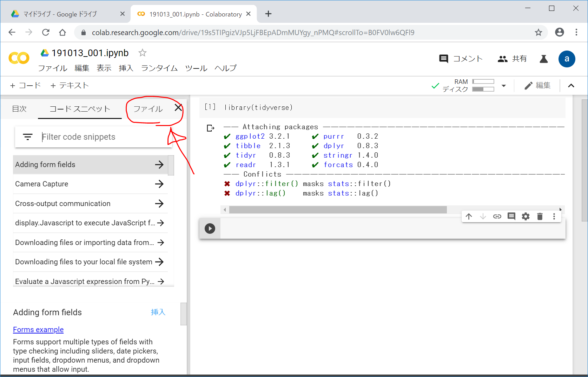Image resolution: width=588 pixels, height=377 pixels.
Task: Click the 共有 share button
Action: (513, 59)
